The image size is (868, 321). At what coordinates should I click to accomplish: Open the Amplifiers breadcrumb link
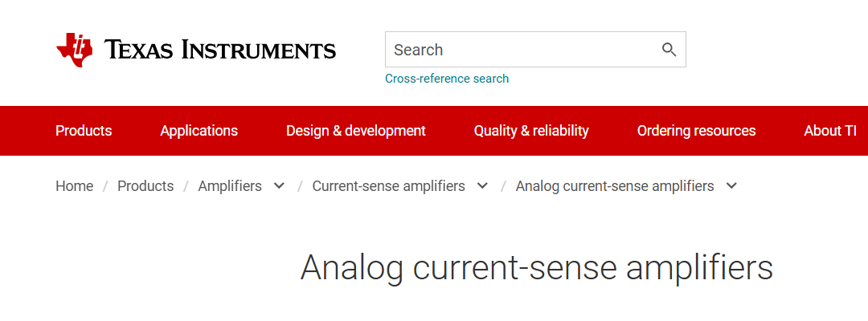click(230, 186)
